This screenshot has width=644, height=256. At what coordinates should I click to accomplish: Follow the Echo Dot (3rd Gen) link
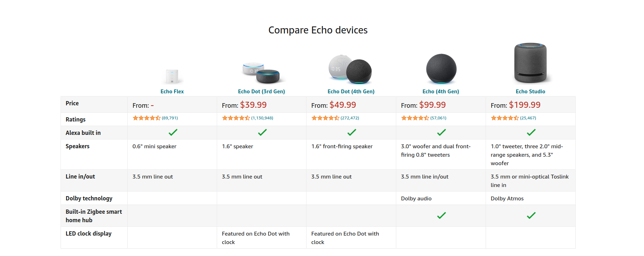(x=261, y=92)
